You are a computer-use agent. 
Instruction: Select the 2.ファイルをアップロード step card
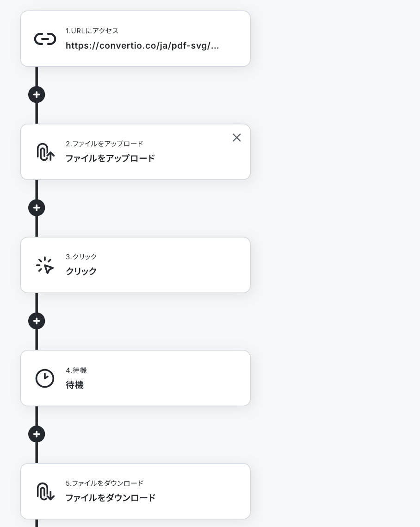[x=136, y=152]
